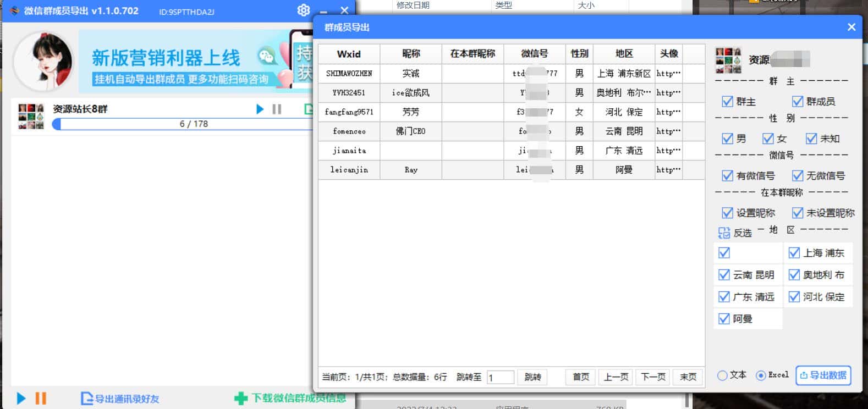Viewport: 868px width, 409px height.
Task: Pause the 资源站长8群 export
Action: pos(277,109)
